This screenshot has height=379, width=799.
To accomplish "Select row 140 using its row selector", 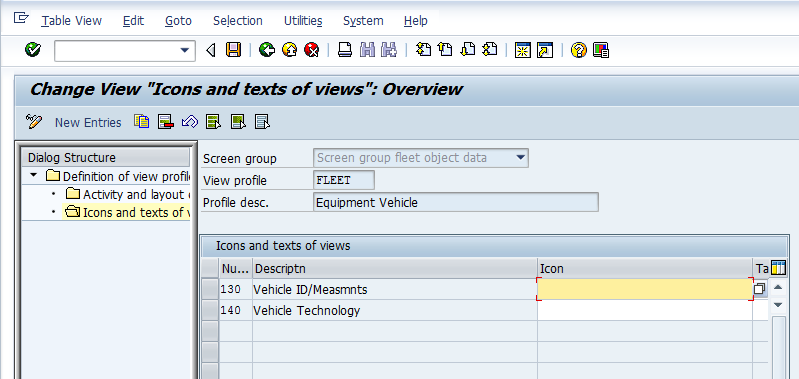I will pyautogui.click(x=210, y=310).
